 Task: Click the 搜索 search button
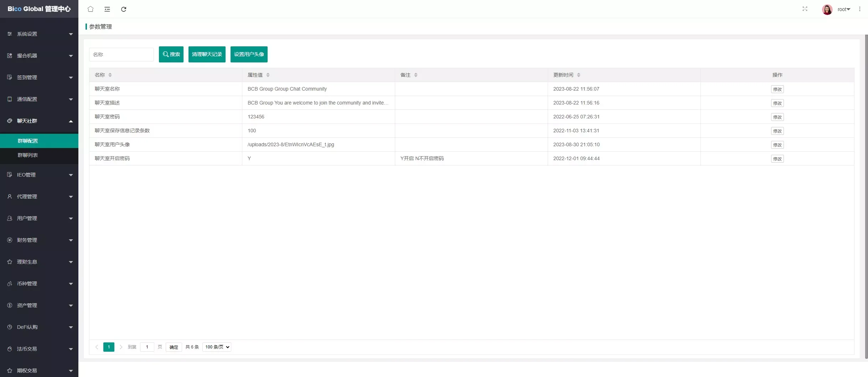tap(171, 54)
